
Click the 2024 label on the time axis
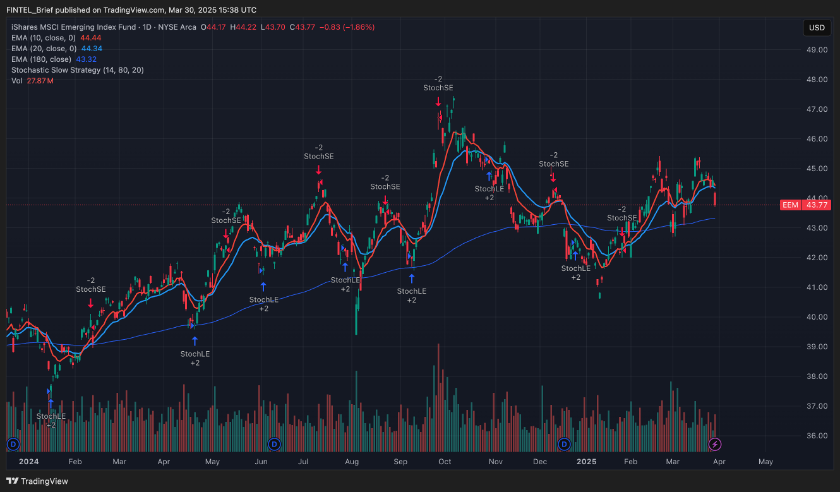pyautogui.click(x=28, y=461)
